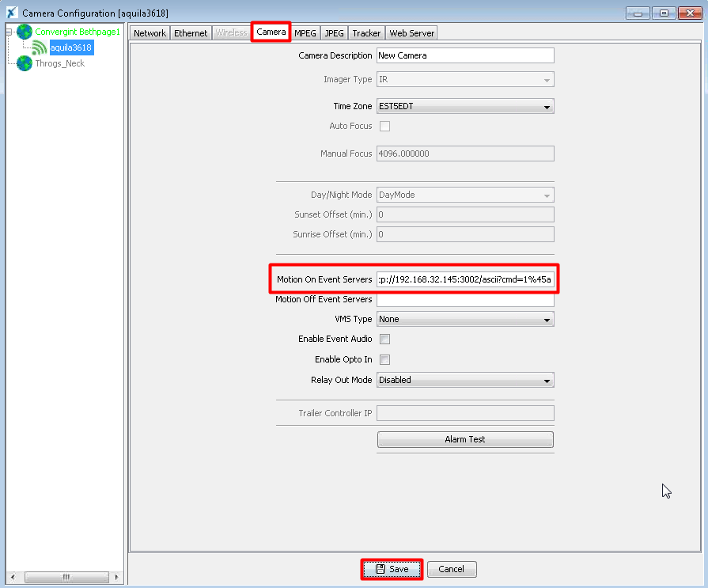Open the Relay Out Mode dropdown
Viewport: 708px width, 588px height.
tap(465, 380)
